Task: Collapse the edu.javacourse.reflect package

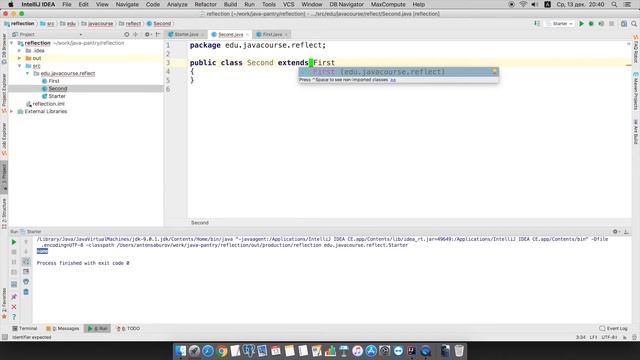Action: [27, 73]
